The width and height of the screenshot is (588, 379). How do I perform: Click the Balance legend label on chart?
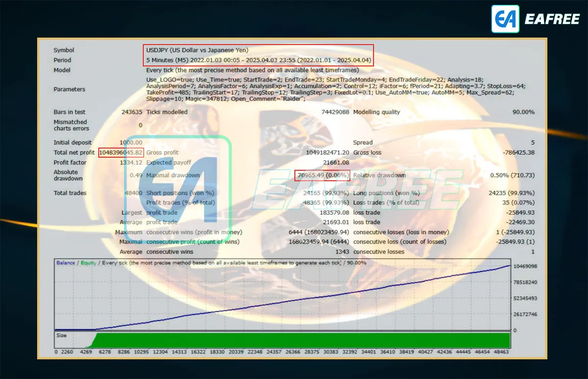pyautogui.click(x=66, y=263)
